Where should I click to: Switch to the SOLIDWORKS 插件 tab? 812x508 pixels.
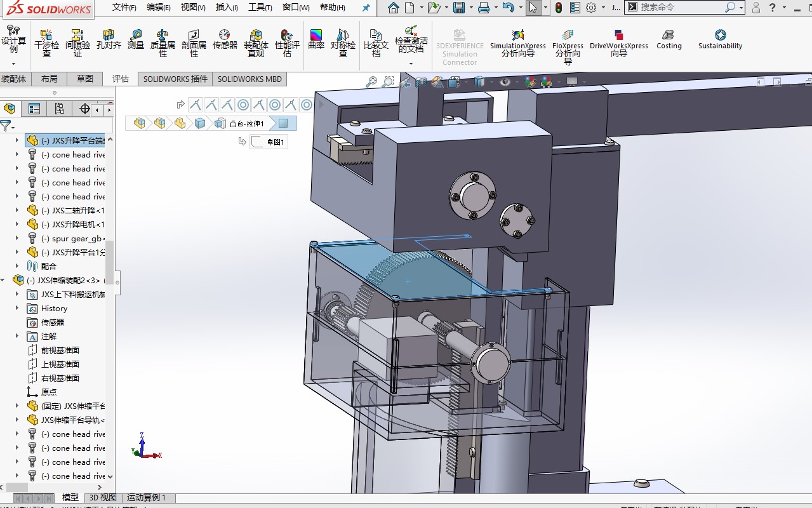(x=175, y=79)
